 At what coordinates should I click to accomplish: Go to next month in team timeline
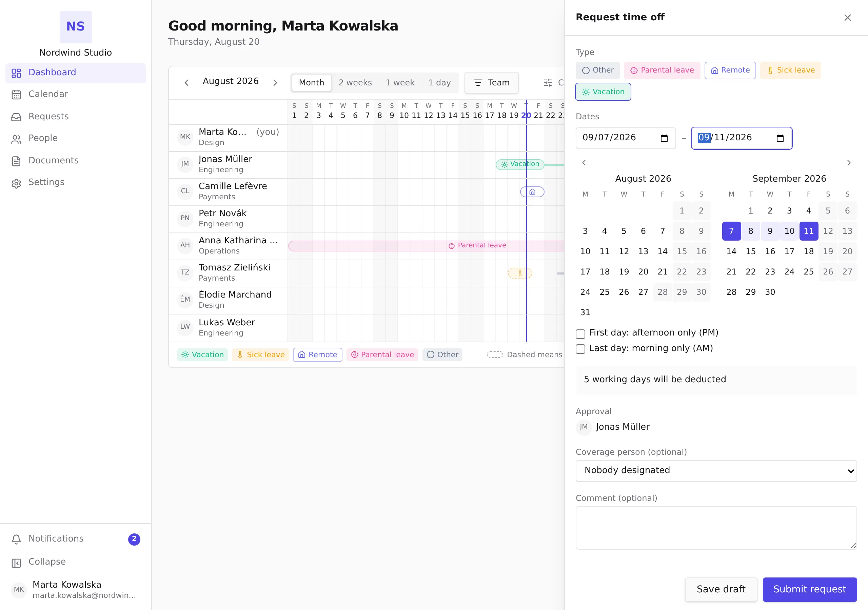(275, 82)
